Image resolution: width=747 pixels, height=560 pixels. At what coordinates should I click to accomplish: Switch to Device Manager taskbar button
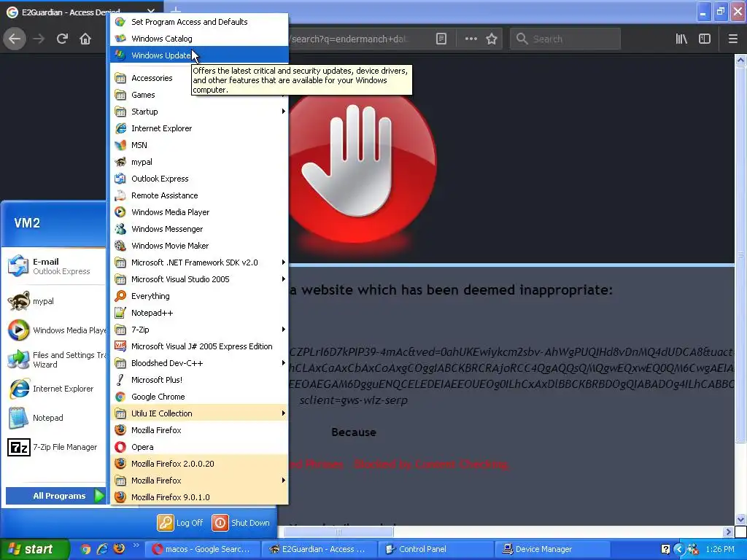553,549
